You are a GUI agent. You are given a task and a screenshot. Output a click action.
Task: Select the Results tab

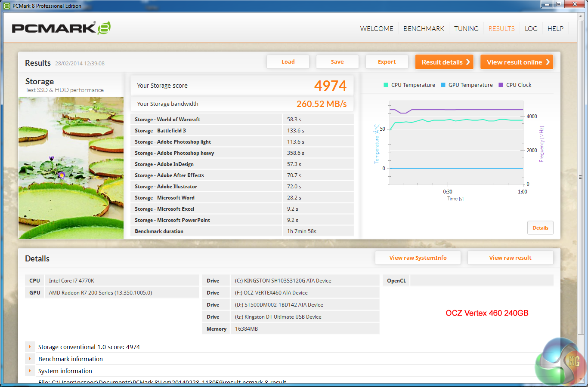[x=501, y=29]
